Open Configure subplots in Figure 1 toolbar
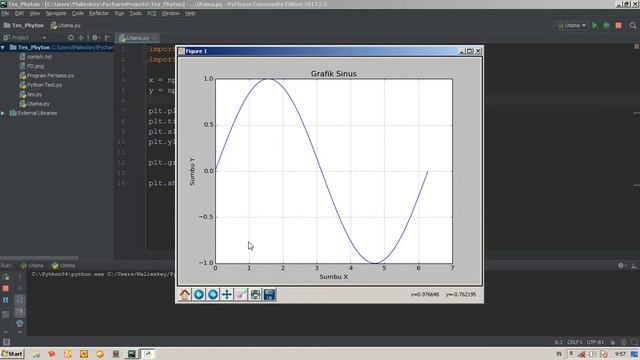Viewport: 640px width, 360px height. point(255,295)
